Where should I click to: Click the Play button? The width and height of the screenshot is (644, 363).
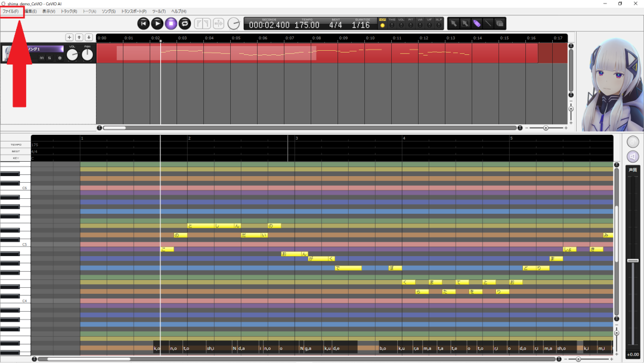pos(157,24)
